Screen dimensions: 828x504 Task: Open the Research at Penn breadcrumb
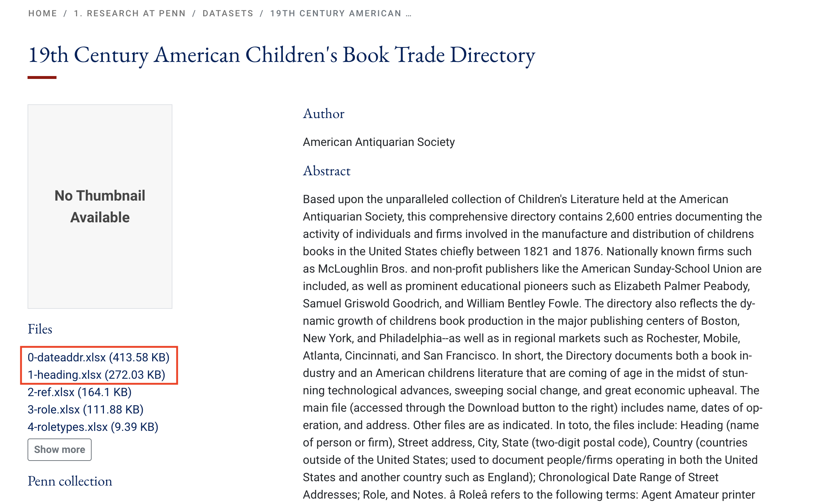130,13
